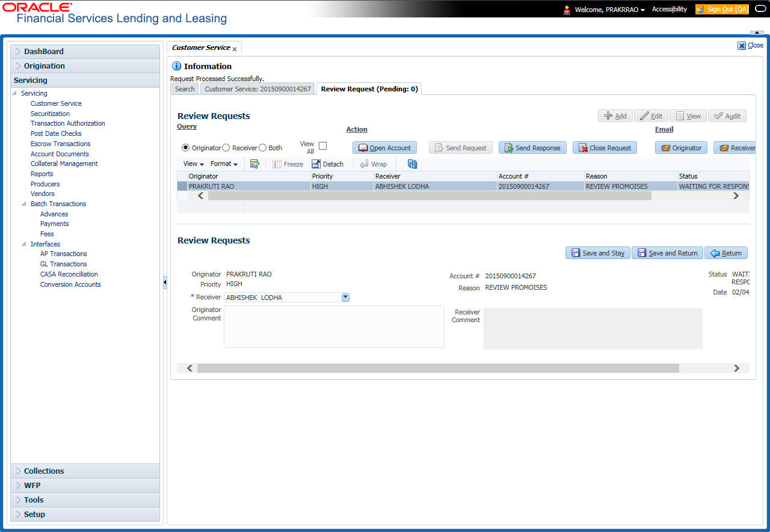Viewport: 770px width, 532px height.
Task: Click Sign Out in the header
Action: pos(722,10)
